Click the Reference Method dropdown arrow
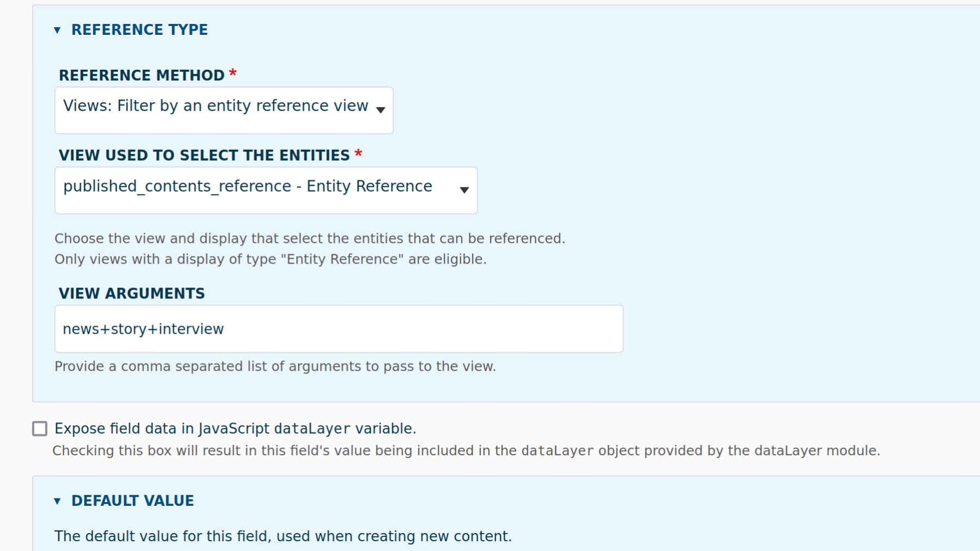Viewport: 980px width, 551px height. click(381, 110)
